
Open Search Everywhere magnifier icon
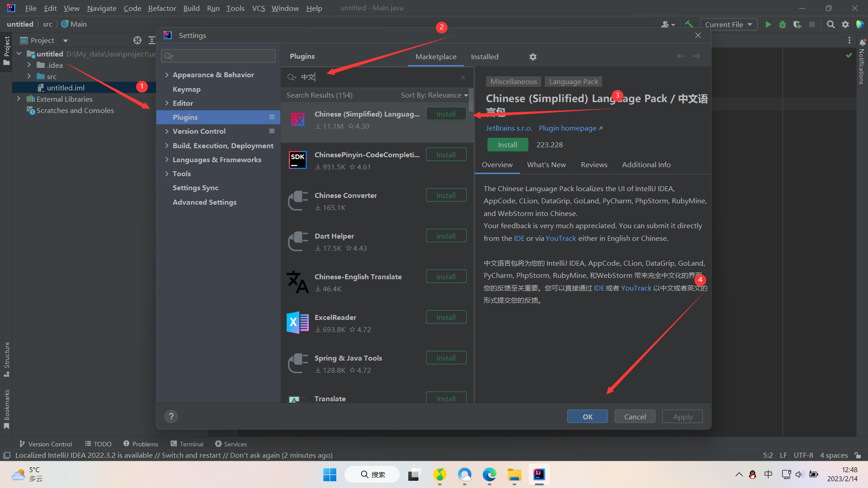click(x=831, y=24)
